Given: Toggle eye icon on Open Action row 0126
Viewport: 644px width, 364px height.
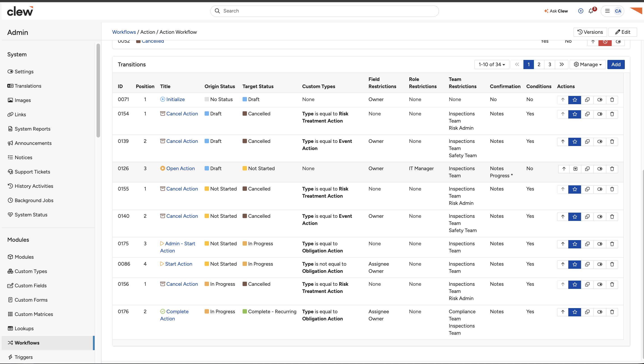Looking at the screenshot, I should pyautogui.click(x=600, y=169).
